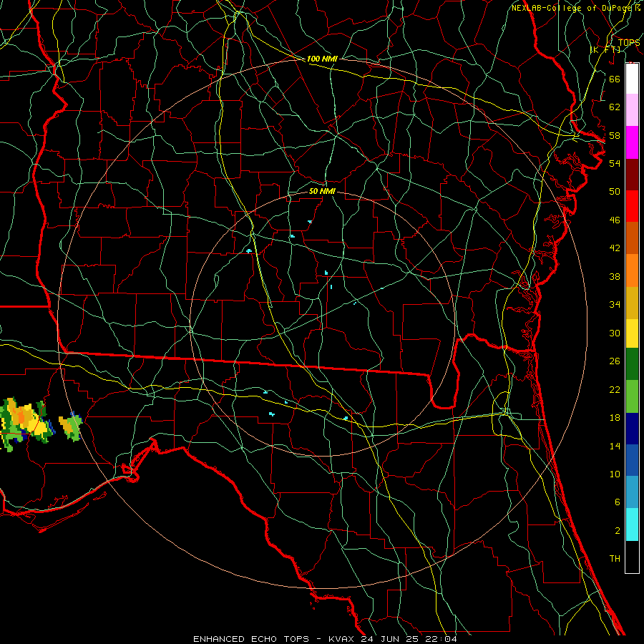Click the bright red 46-50 kft legend swatch
This screenshot has height=644, width=644.
pyautogui.click(x=632, y=206)
